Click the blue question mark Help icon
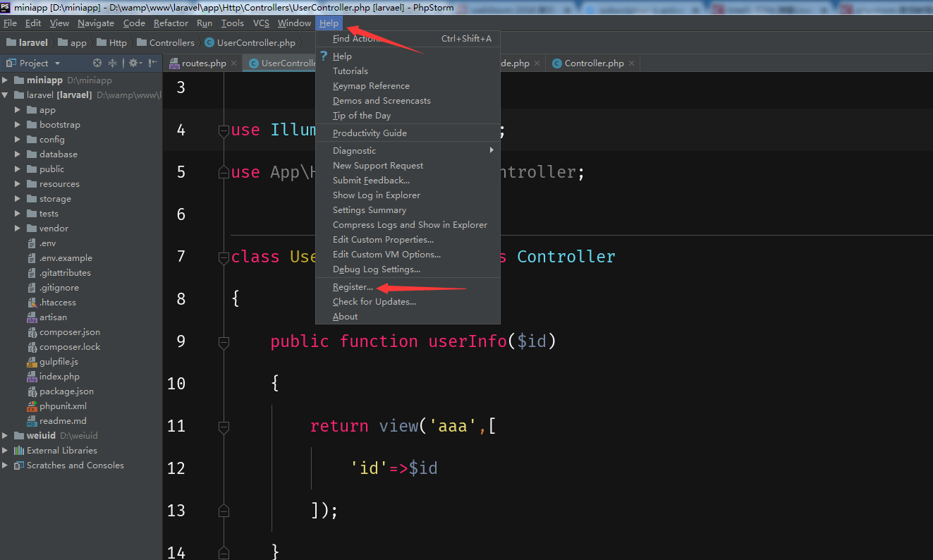 pos(323,56)
